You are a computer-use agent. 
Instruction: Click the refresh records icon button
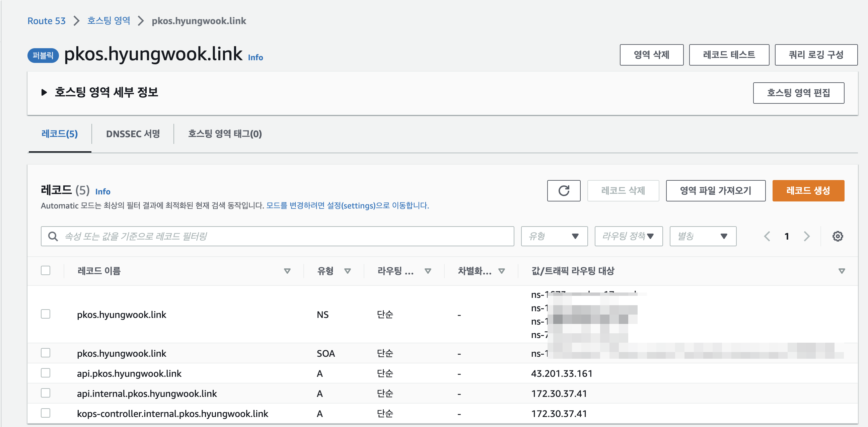click(x=563, y=191)
